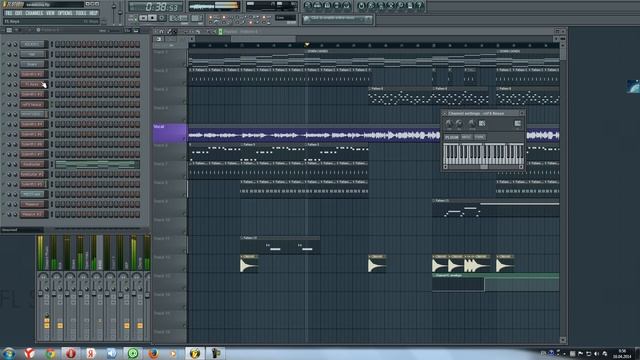Click the first audio clip on playlist Track 12

(x=249, y=264)
